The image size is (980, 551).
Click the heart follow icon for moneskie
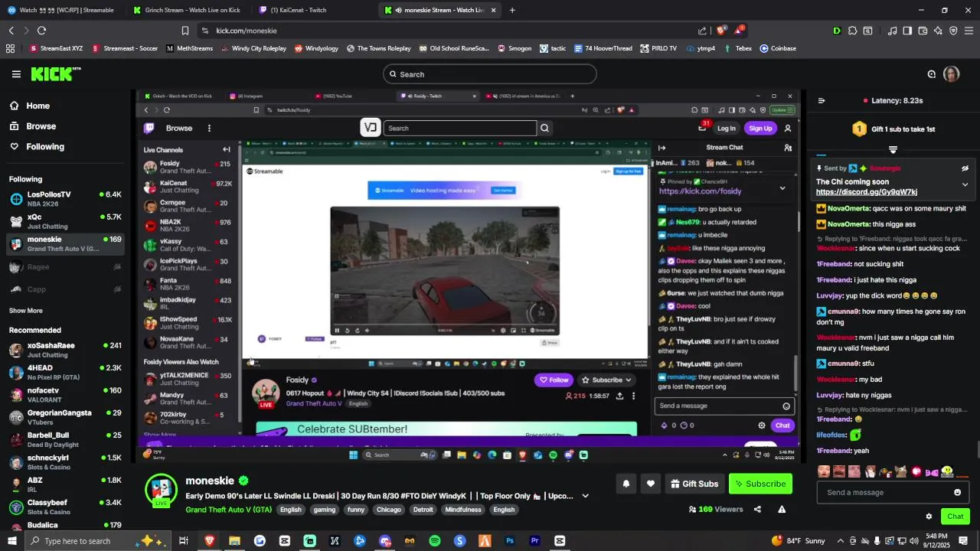click(651, 484)
